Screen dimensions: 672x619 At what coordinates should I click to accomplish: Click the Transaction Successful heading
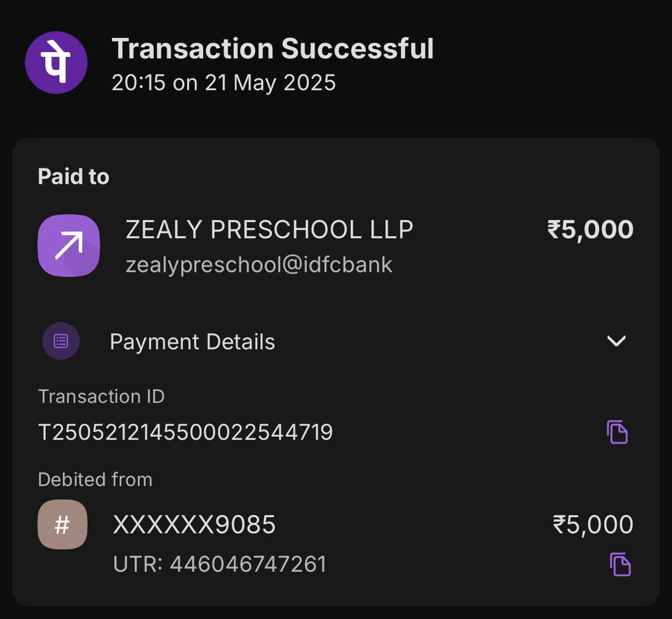272,49
